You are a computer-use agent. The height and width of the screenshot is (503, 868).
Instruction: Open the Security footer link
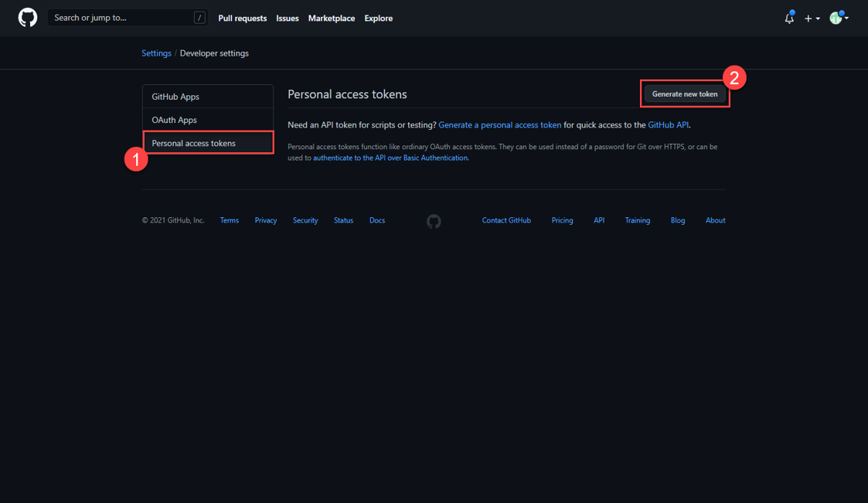tap(305, 220)
